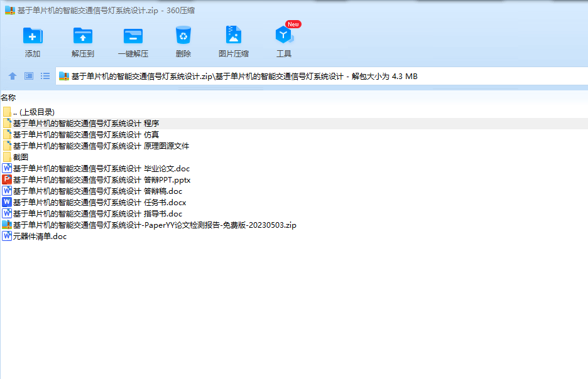Open the 工具 (Tools) icon
This screenshot has height=379, width=588.
click(284, 35)
